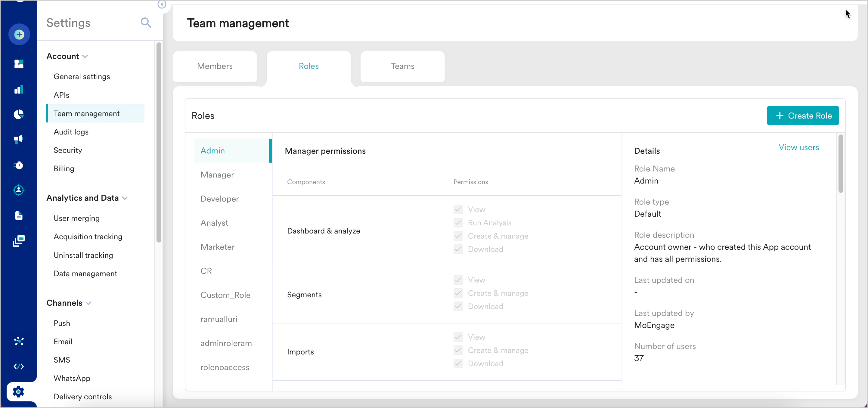868x408 pixels.
Task: Collapse the Account section chevron
Action: (x=85, y=57)
